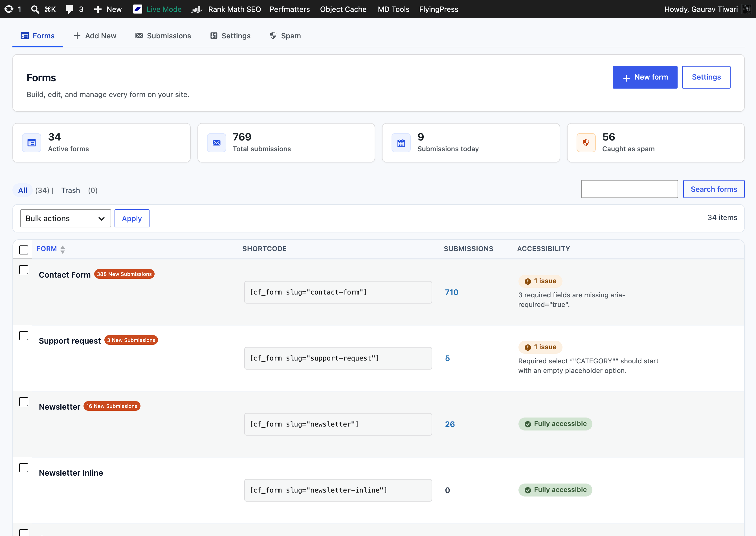
Task: Open the Settings tab
Action: (230, 36)
